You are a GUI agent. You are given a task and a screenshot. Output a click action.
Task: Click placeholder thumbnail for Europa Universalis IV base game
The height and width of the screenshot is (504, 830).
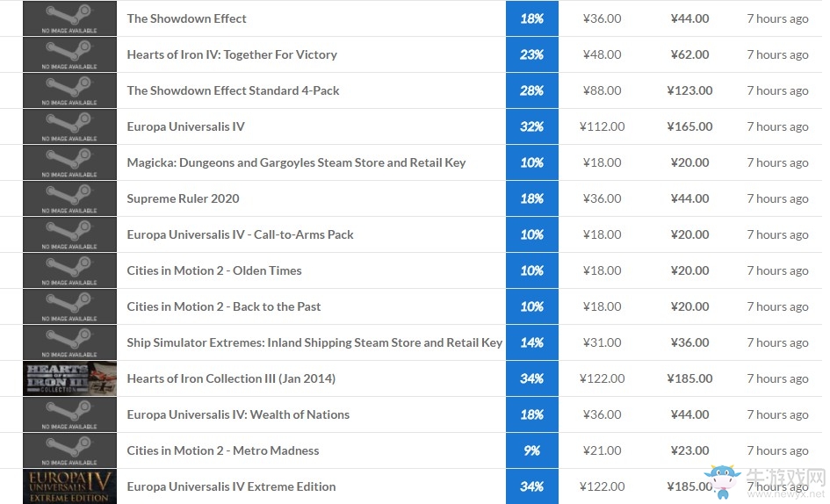(x=70, y=126)
